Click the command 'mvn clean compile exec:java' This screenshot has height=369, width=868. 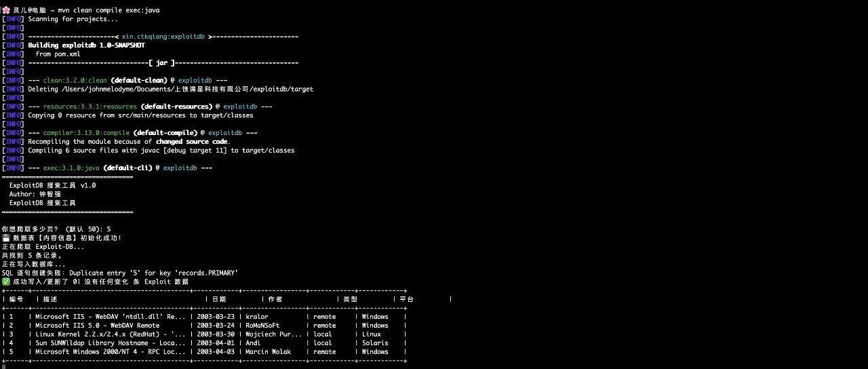click(108, 11)
